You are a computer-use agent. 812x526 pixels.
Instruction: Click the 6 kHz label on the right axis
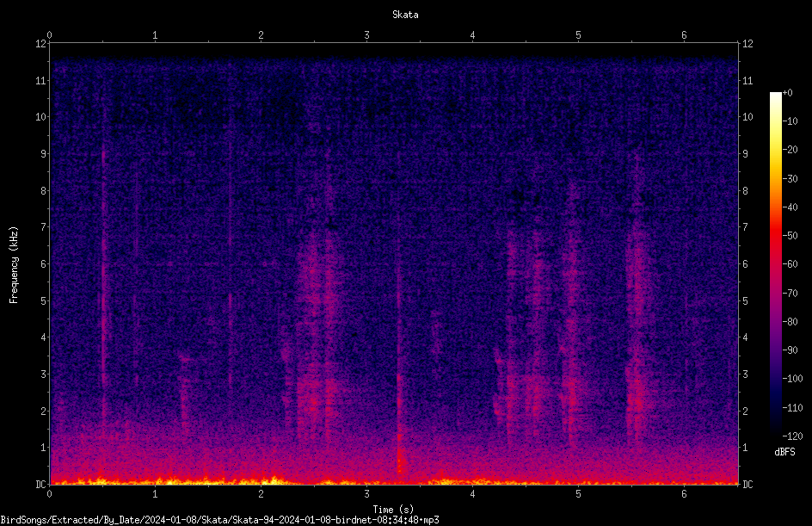(745, 263)
